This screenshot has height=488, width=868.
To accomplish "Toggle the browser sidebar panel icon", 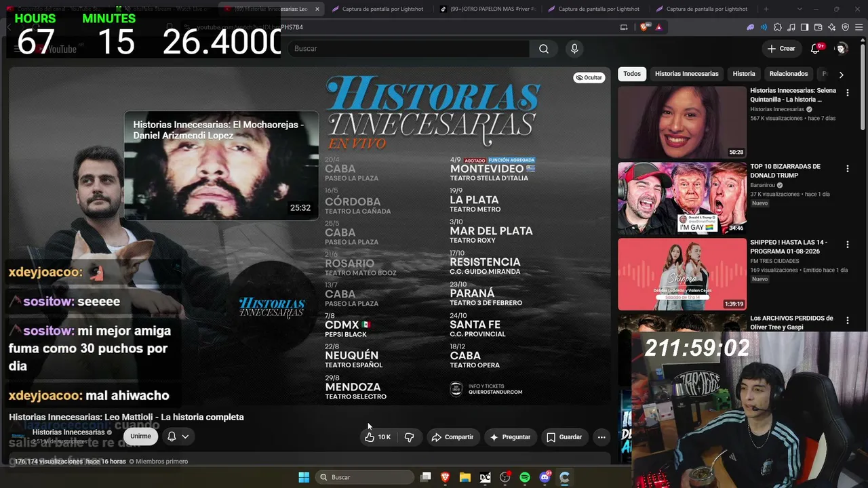I will pyautogui.click(x=805, y=27).
